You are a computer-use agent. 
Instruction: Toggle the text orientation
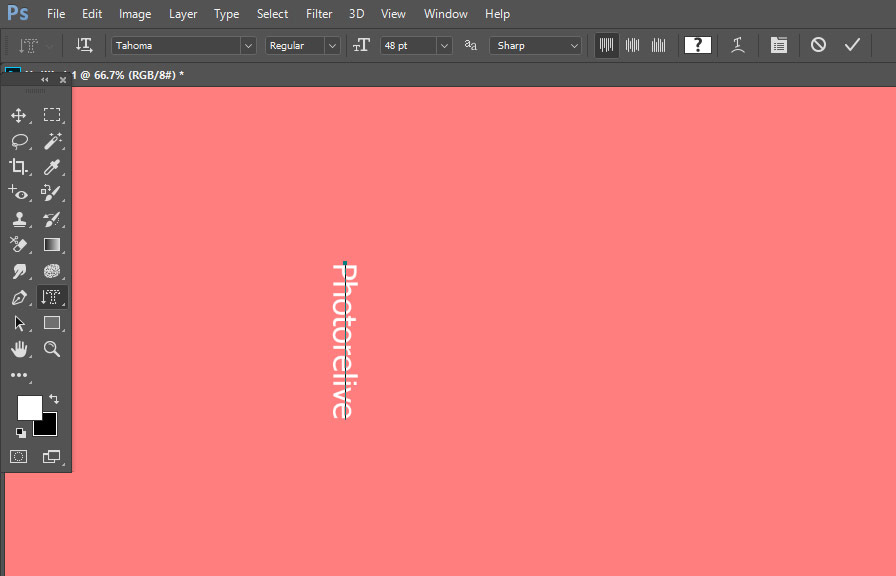[x=84, y=45]
